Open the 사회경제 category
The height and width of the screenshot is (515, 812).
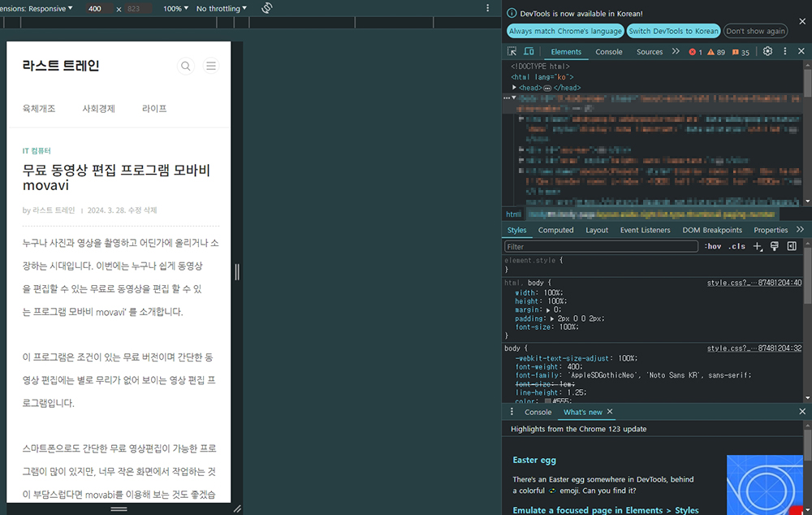click(98, 109)
